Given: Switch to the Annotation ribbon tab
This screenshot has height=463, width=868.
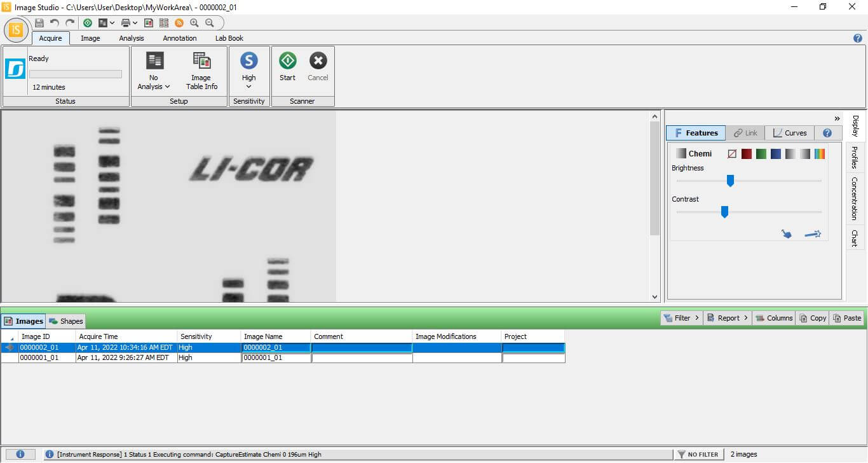Looking at the screenshot, I should coord(179,38).
